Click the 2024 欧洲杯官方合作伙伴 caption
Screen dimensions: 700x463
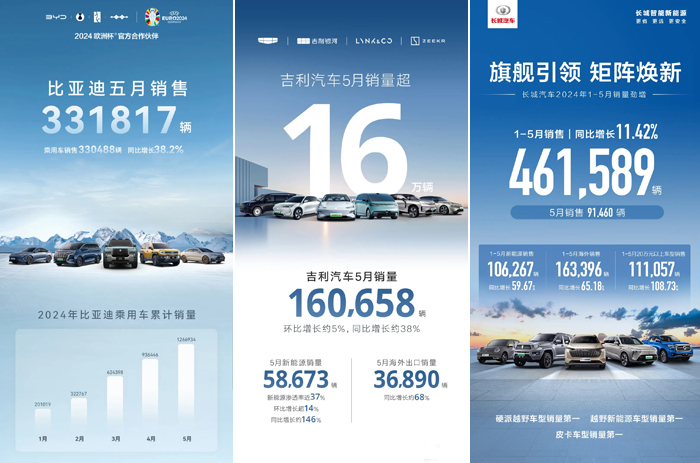[x=117, y=36]
